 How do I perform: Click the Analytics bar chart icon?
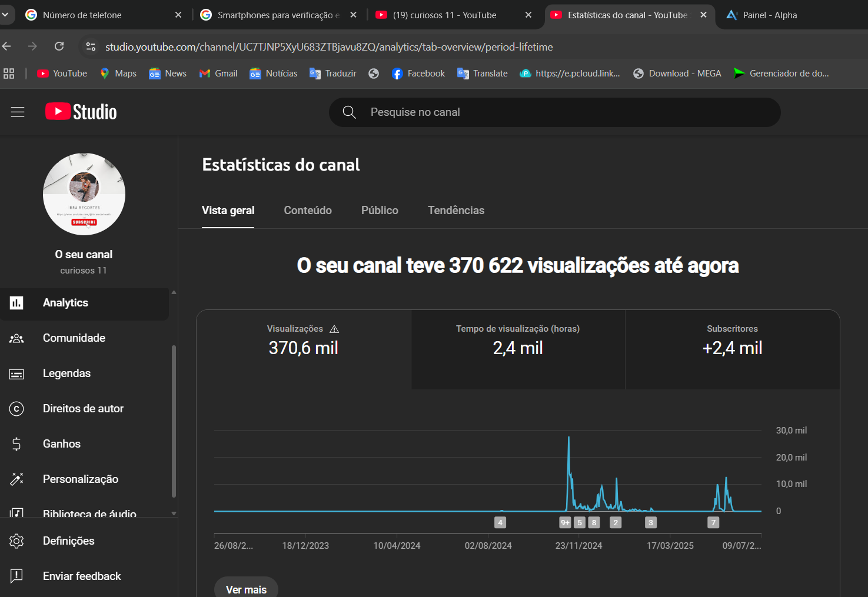click(x=16, y=303)
